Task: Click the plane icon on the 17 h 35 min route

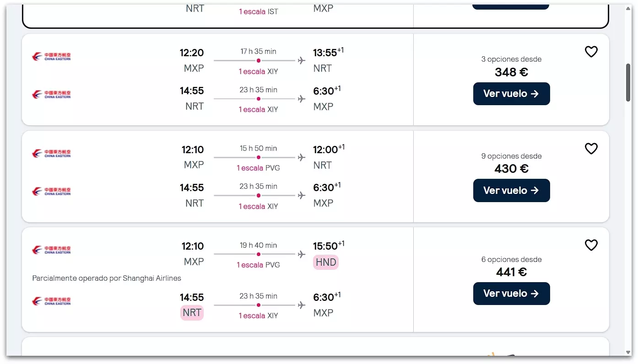Action: [x=301, y=60]
